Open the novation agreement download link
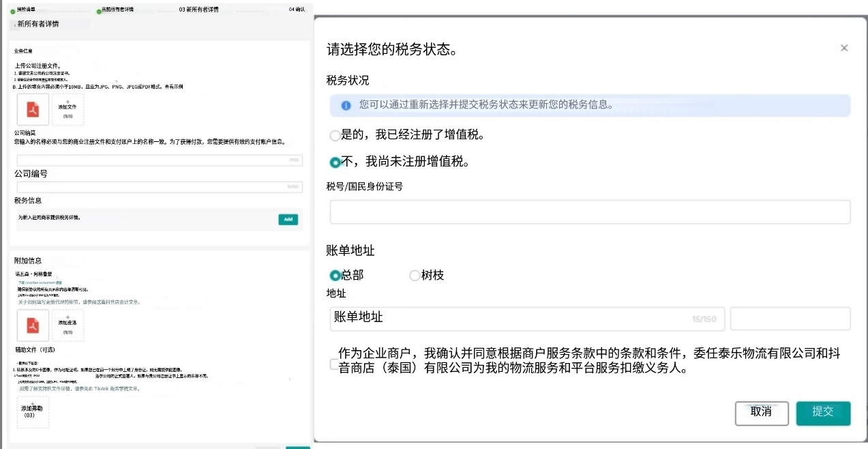The width and height of the screenshot is (868, 449). tap(40, 283)
